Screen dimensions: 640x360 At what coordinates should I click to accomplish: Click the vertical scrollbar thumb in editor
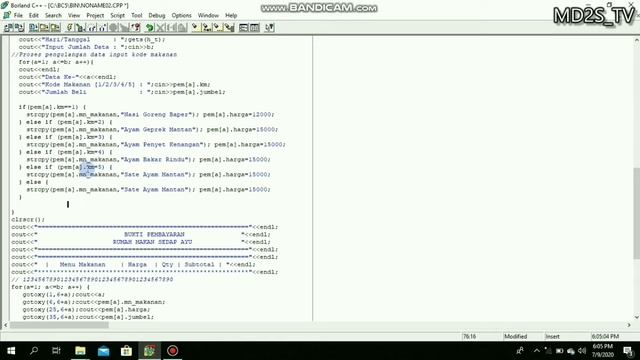click(636, 213)
